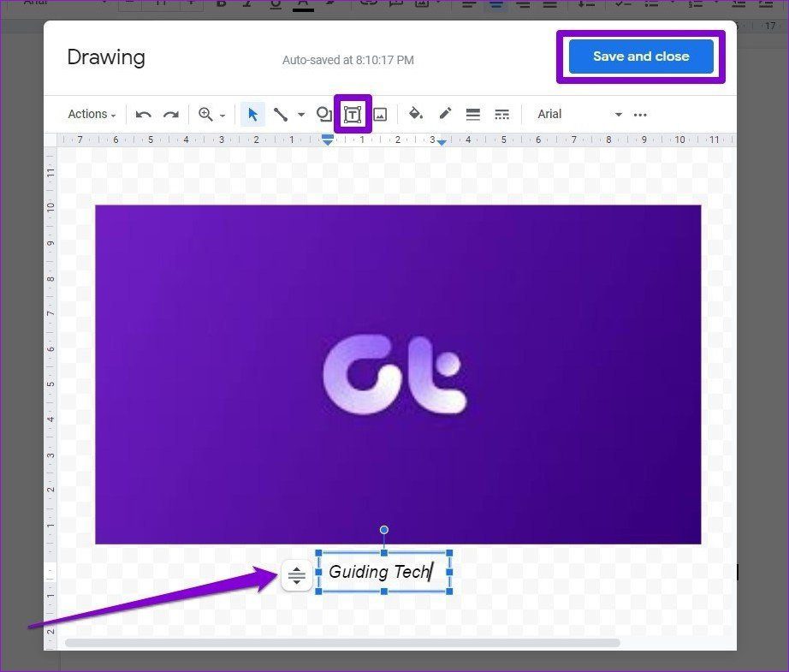Open the Border color pencil
This screenshot has width=789, height=672.
click(445, 114)
